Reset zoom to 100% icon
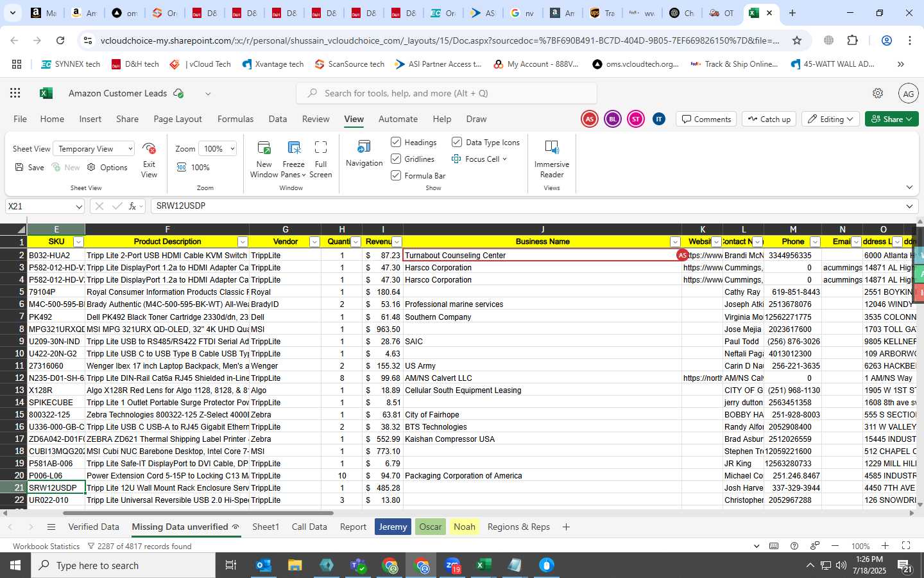 pos(182,168)
